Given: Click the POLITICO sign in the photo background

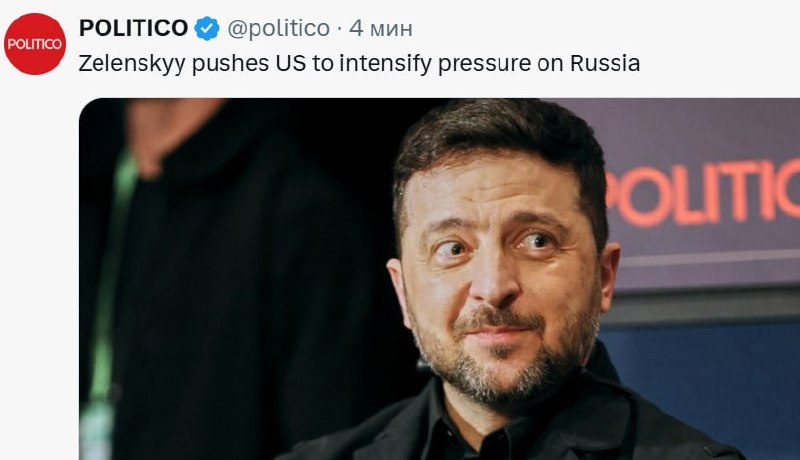Looking at the screenshot, I should pos(703,193).
